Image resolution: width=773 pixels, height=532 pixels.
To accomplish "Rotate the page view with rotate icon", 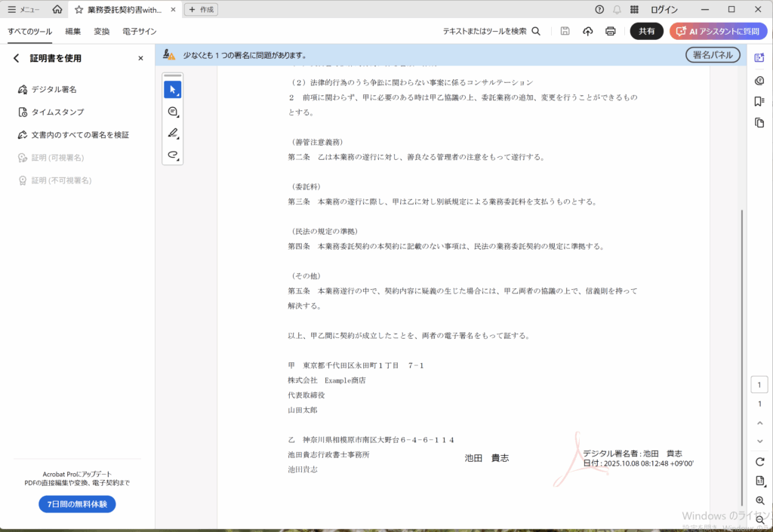I will pyautogui.click(x=759, y=461).
